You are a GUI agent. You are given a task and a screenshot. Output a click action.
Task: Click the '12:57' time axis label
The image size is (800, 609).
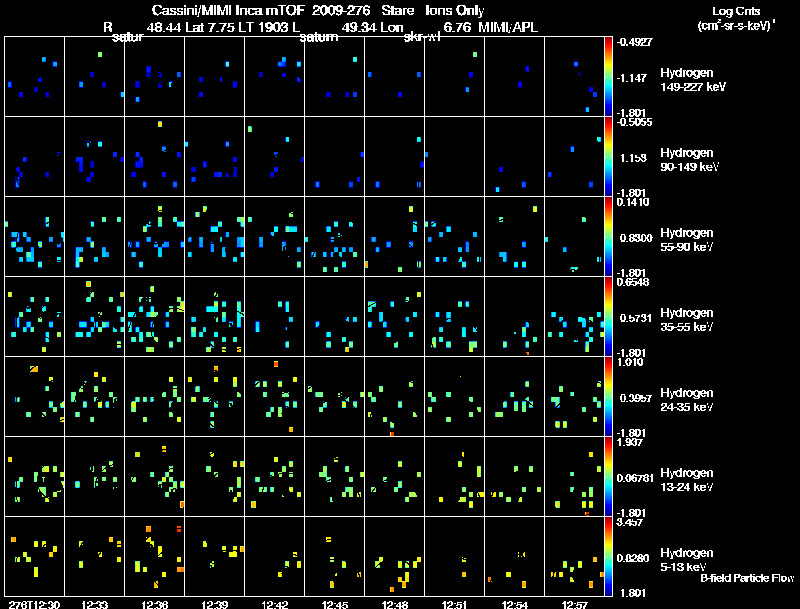574,604
